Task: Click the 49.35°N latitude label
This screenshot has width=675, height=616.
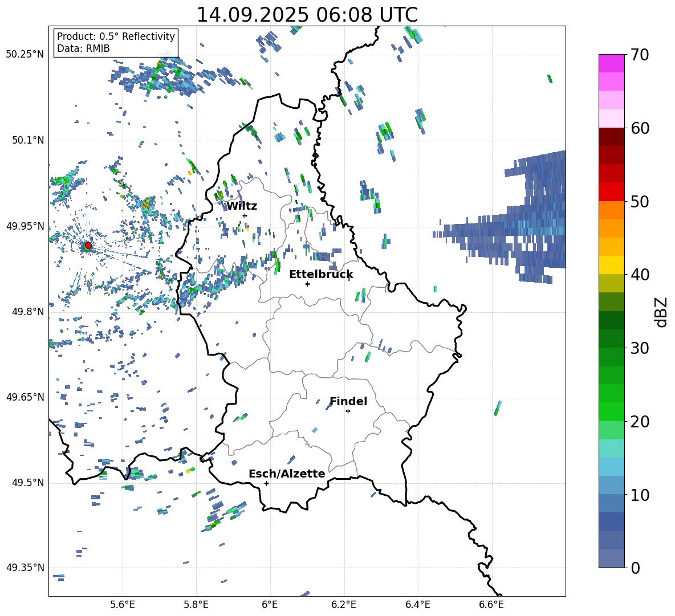Action: tap(25, 568)
